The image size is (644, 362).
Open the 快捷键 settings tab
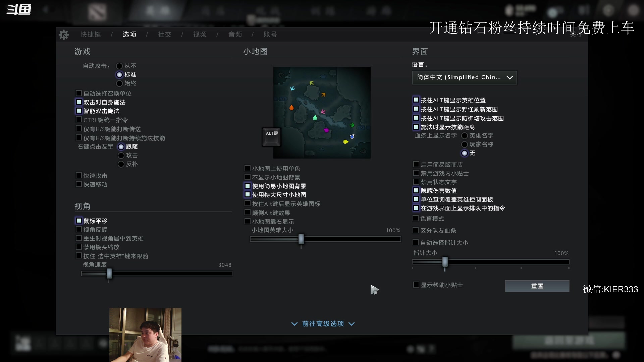pos(90,34)
